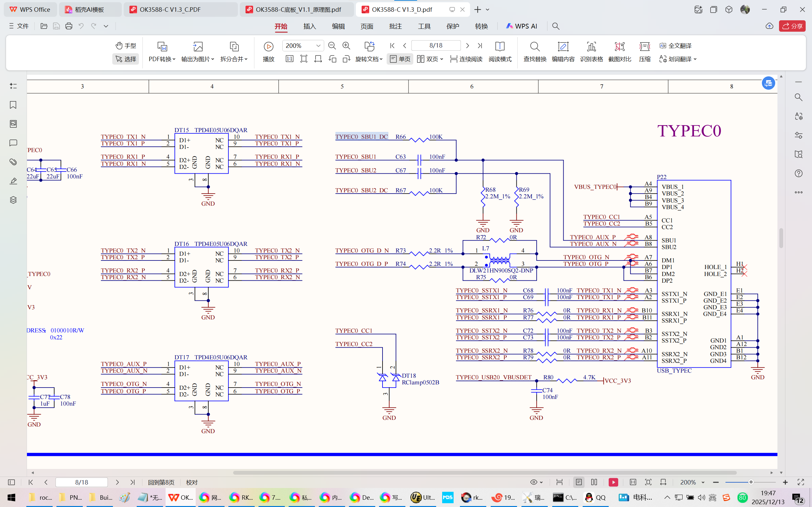Screen dimensions: 812x507
Task: Click the zoom out magnifier icon
Action: [332, 46]
